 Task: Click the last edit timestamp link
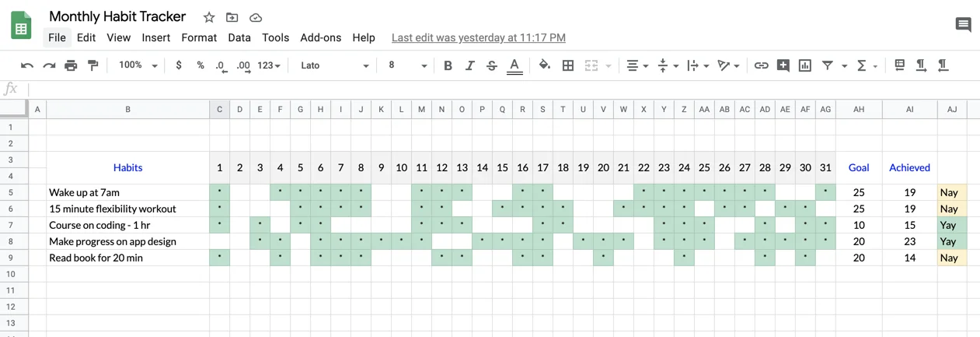click(478, 37)
